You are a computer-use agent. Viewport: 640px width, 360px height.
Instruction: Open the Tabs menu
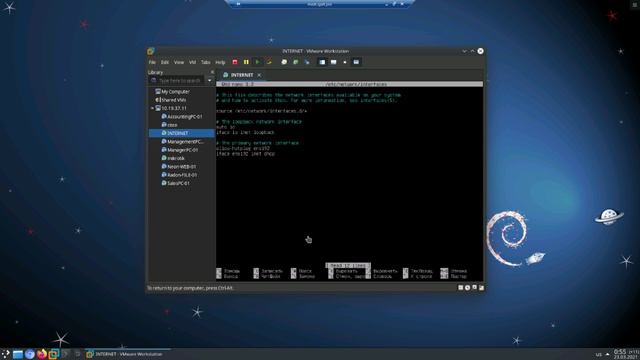click(x=206, y=62)
